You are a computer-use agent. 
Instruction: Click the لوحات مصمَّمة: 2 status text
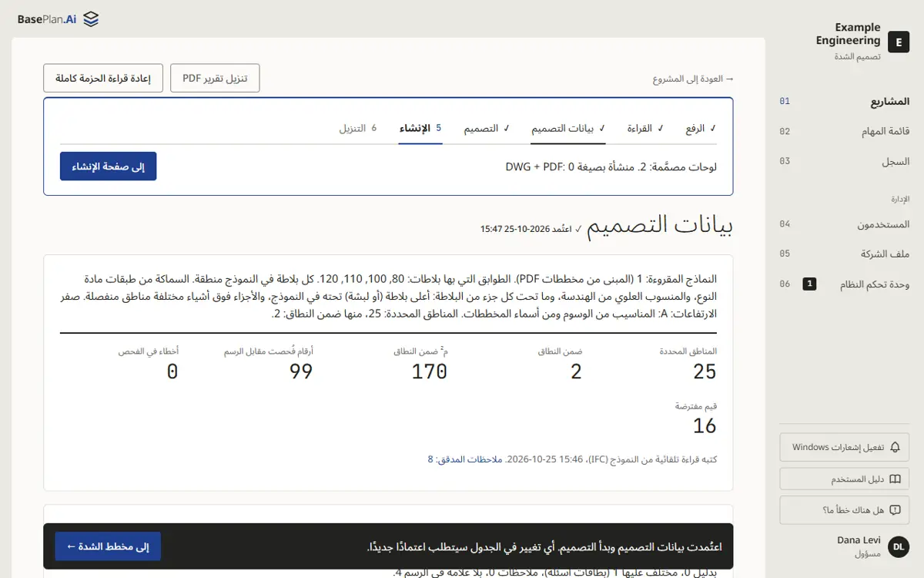(611, 166)
